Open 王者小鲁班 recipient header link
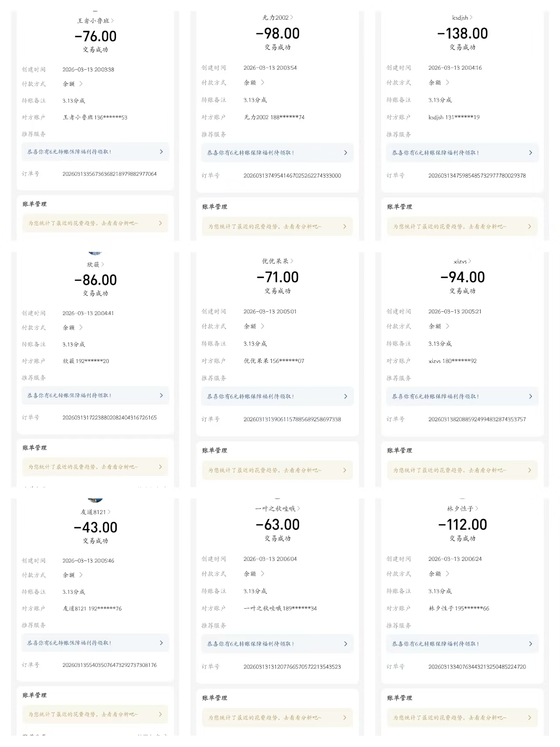This screenshot has width=560, height=747. click(x=95, y=21)
